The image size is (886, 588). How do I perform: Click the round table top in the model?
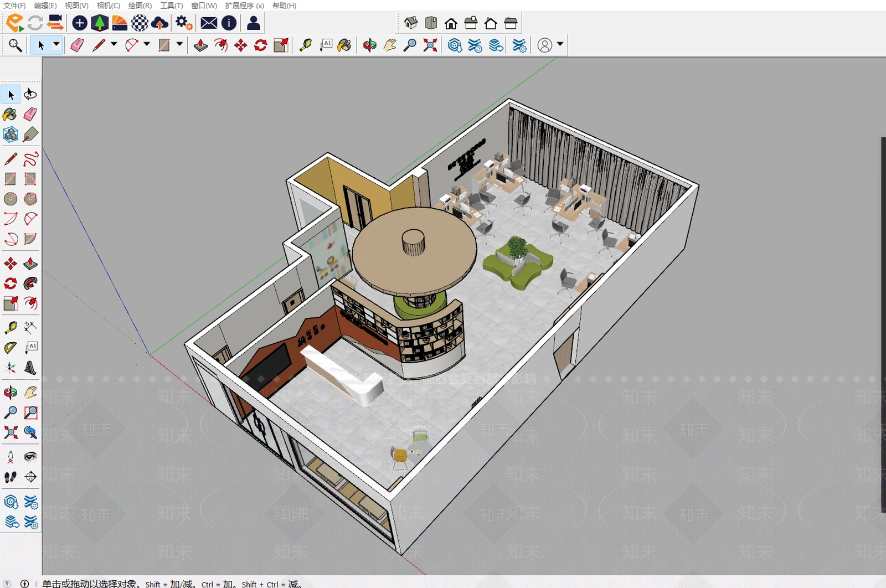tap(415, 251)
